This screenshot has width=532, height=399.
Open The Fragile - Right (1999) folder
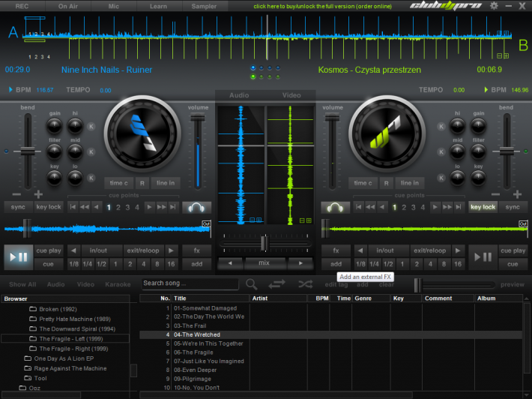pos(73,349)
